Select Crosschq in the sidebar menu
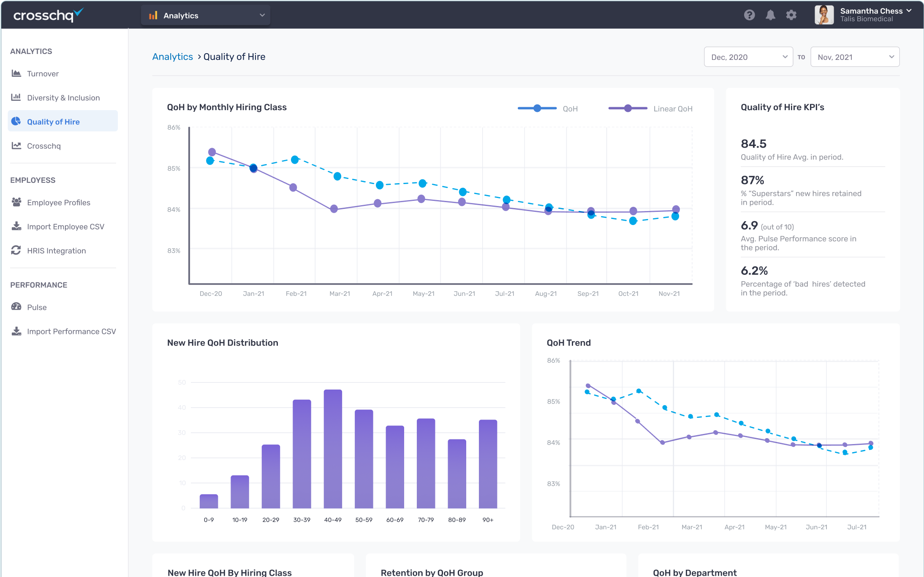 (44, 146)
